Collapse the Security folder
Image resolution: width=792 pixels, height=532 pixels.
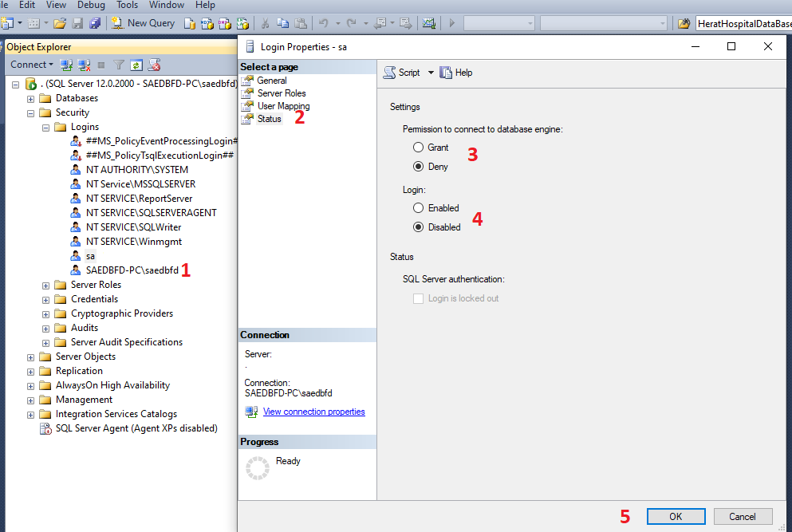[31, 113]
